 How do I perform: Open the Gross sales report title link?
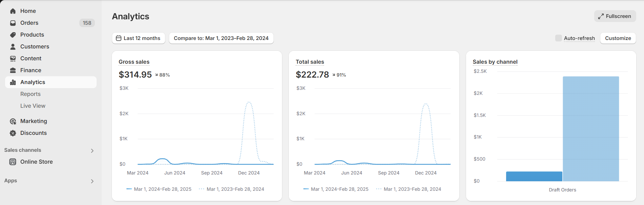tap(134, 62)
